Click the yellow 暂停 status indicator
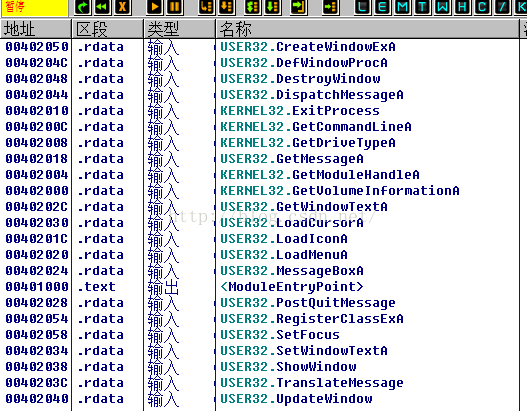Image resolution: width=527 pixels, height=411 pixels. click(x=34, y=7)
